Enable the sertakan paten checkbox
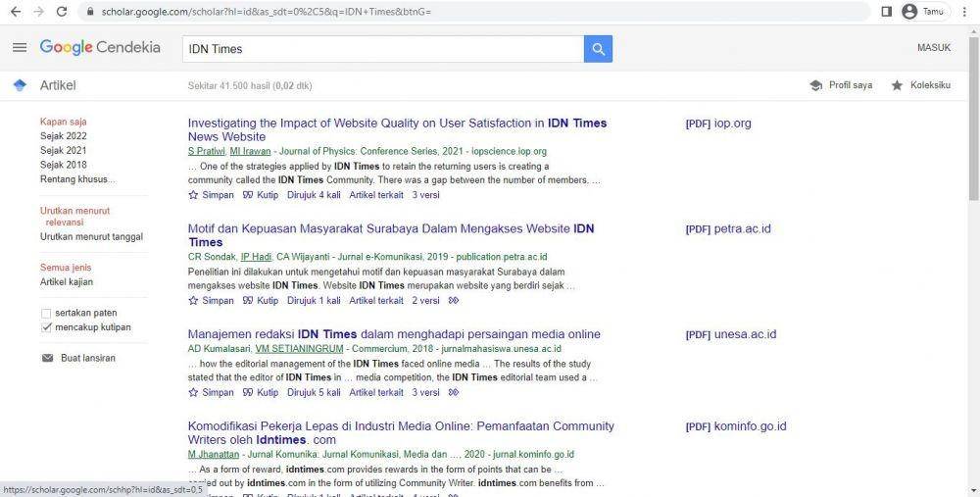 tap(46, 314)
